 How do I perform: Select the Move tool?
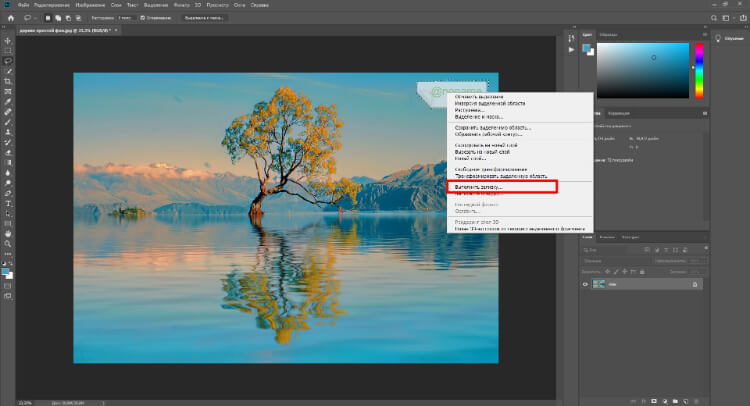[8, 41]
